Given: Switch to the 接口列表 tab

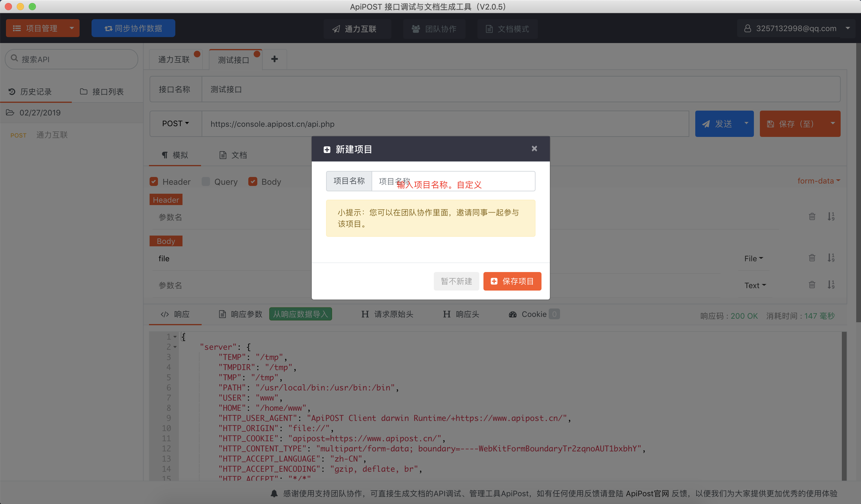Looking at the screenshot, I should coord(102,91).
